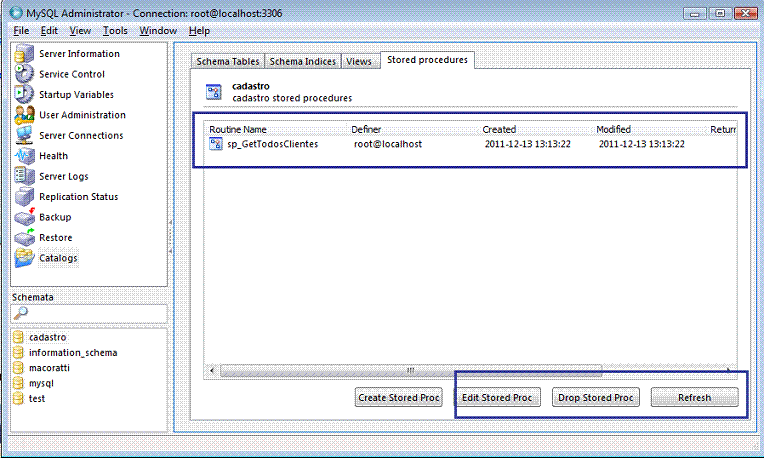
Task: Click the cadastro database icon
Action: [x=18, y=337]
